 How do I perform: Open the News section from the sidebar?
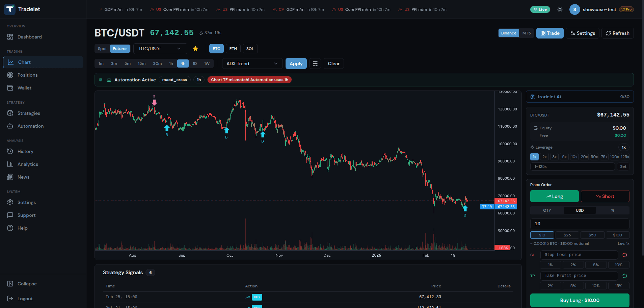click(x=23, y=177)
